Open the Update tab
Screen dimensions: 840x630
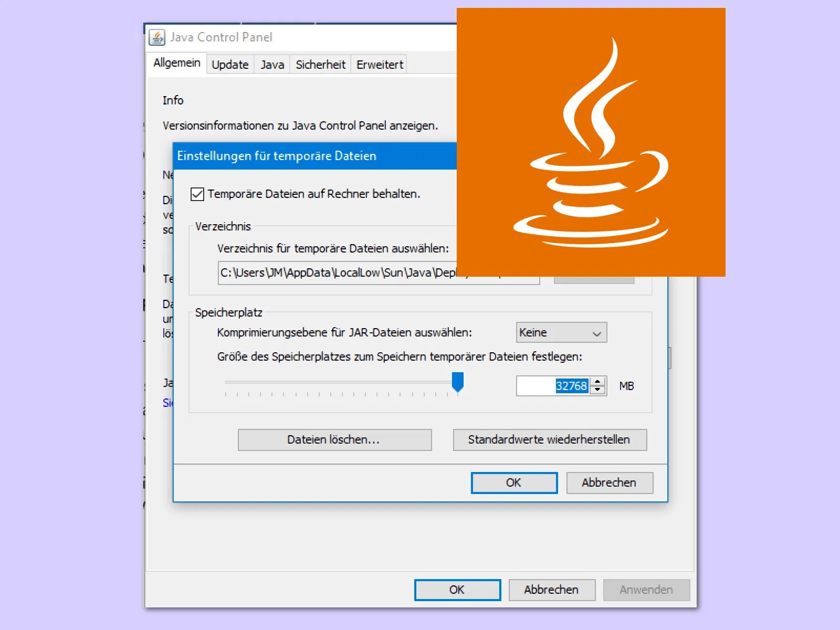coord(230,65)
